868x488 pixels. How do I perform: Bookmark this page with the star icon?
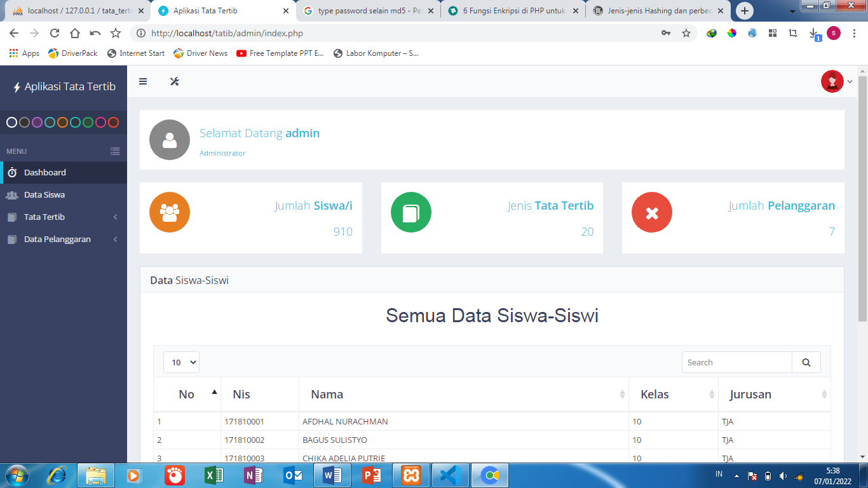pos(686,33)
